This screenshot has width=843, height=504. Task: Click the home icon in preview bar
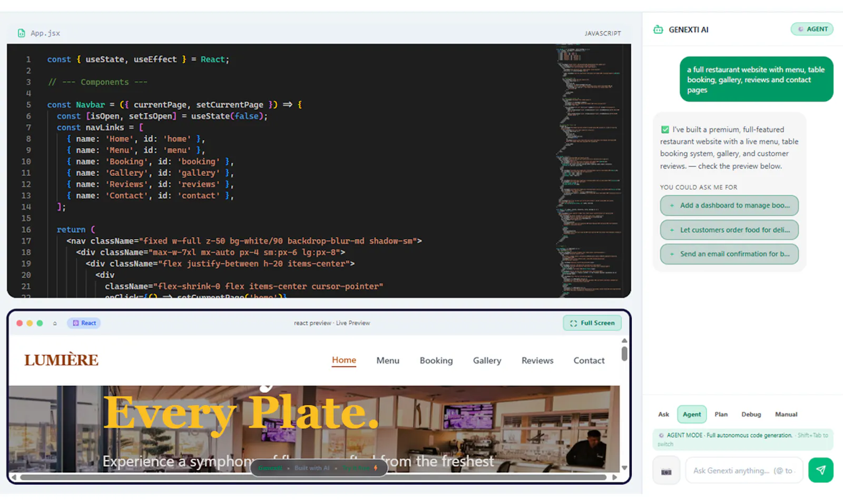coord(55,323)
